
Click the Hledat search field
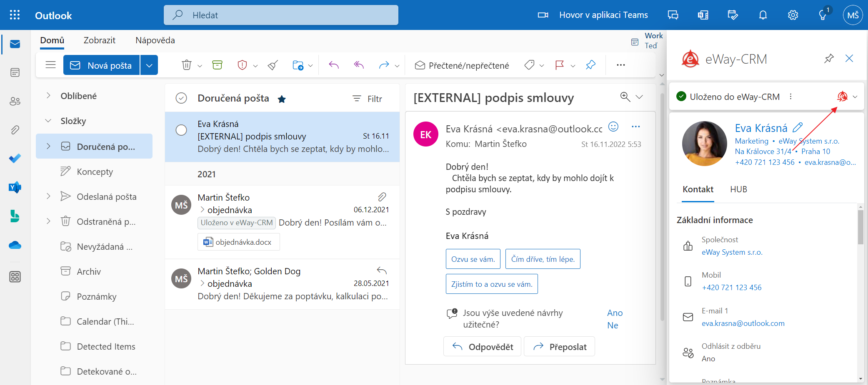click(x=281, y=15)
